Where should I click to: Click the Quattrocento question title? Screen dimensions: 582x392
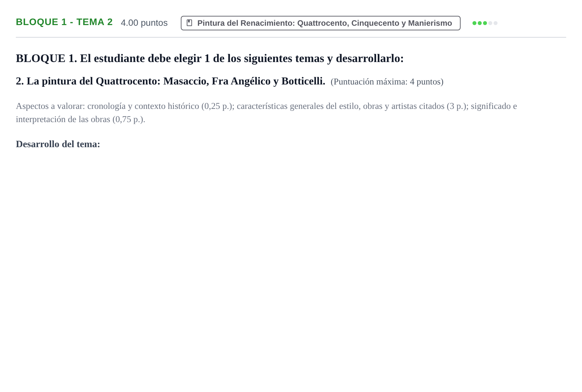point(171,81)
